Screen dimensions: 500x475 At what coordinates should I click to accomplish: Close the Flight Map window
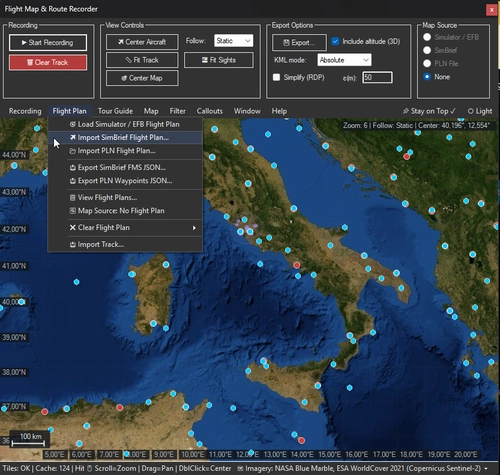(491, 10)
